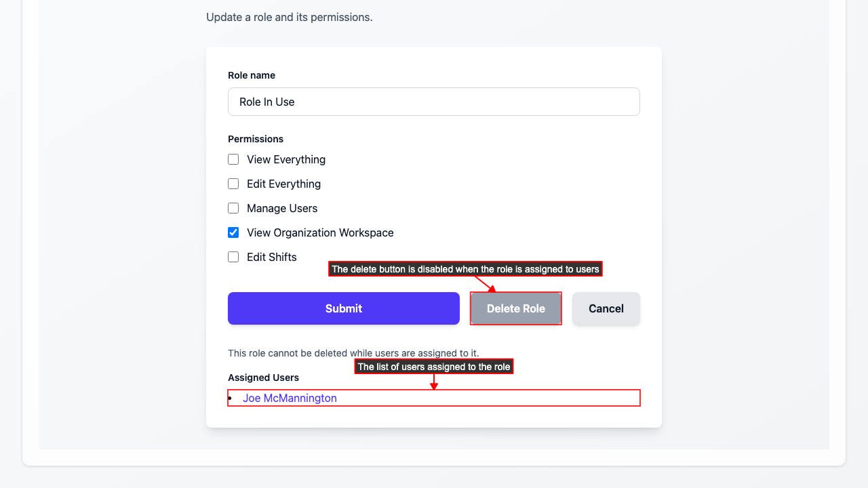
Task: Cancel editing the role
Action: tap(606, 308)
